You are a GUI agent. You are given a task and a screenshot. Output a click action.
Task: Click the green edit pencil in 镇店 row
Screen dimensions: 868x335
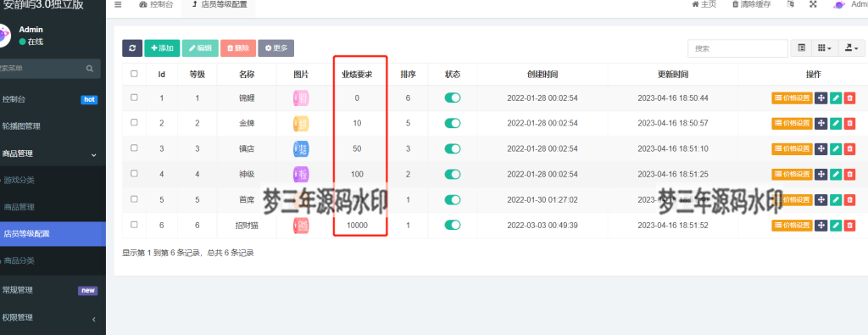[x=836, y=149]
